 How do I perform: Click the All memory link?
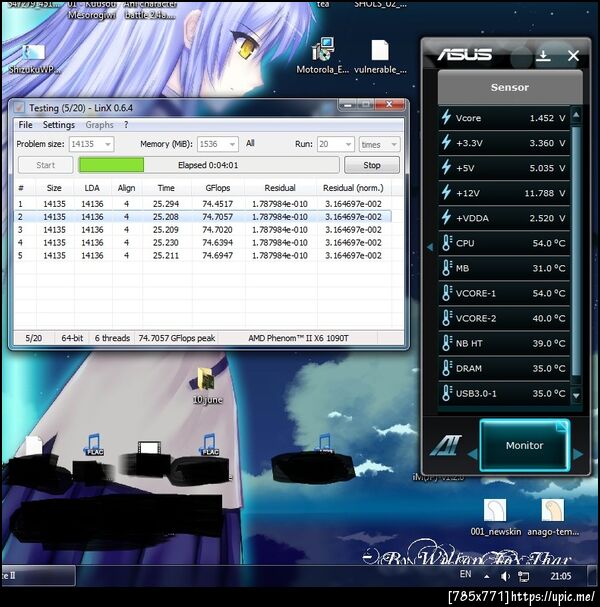pos(250,143)
